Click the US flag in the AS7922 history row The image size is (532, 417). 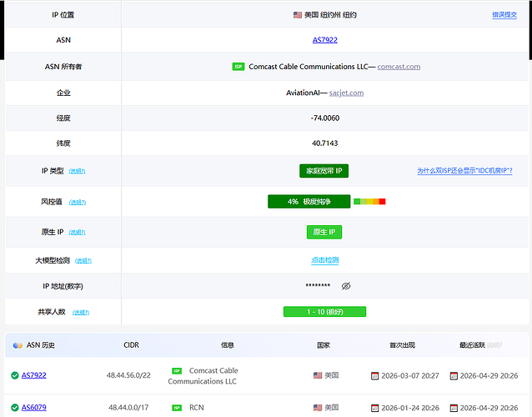click(318, 375)
